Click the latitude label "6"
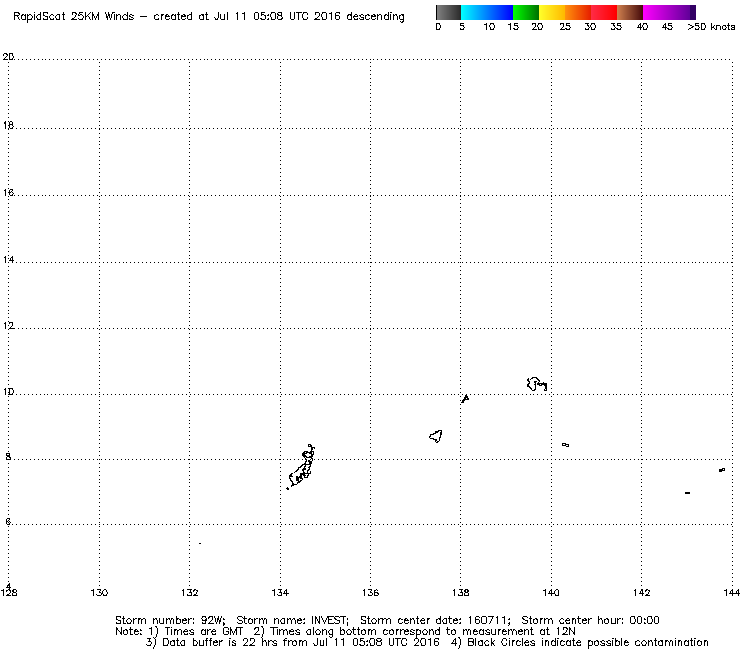Screen dimensions: 740x650 pos(8,522)
